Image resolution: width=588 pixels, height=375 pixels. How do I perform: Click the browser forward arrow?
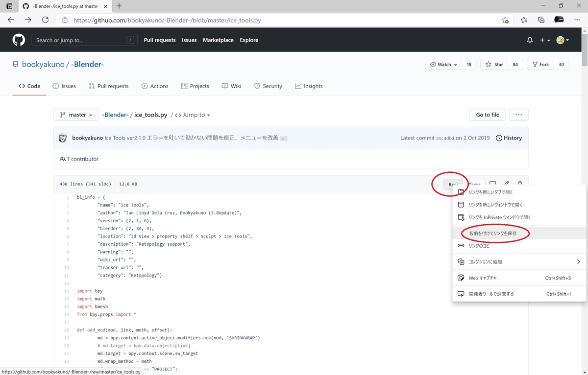click(x=28, y=20)
